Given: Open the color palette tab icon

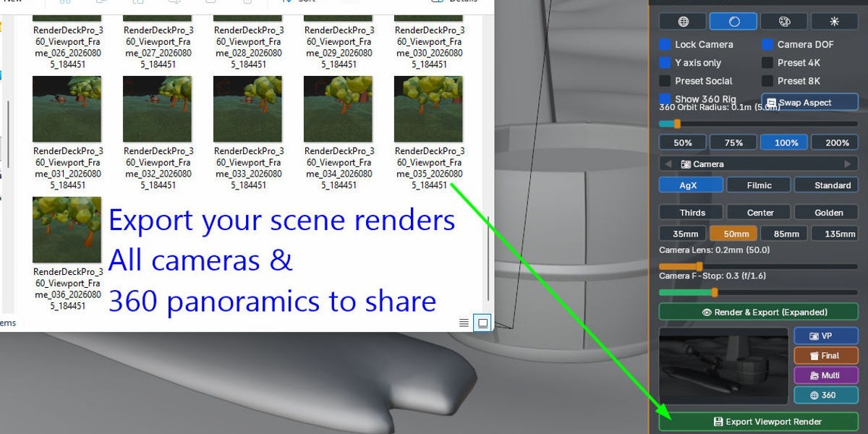Looking at the screenshot, I should [784, 22].
